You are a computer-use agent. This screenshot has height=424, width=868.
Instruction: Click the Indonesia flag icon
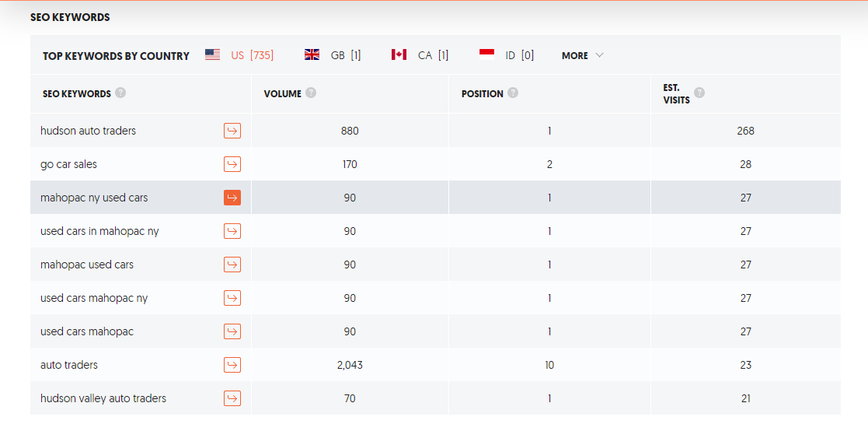pos(486,55)
